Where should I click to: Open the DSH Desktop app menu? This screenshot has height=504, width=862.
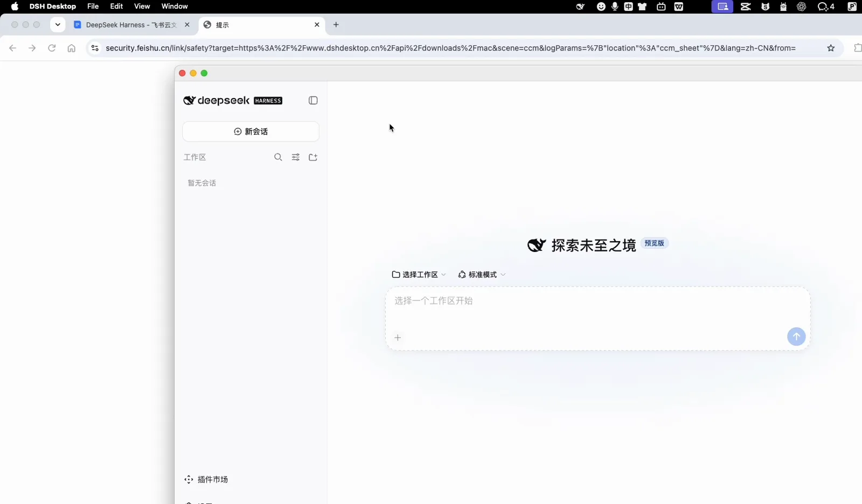click(53, 6)
